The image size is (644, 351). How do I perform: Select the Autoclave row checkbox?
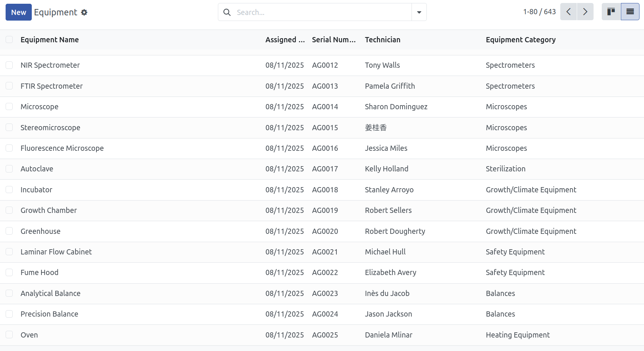(9, 169)
